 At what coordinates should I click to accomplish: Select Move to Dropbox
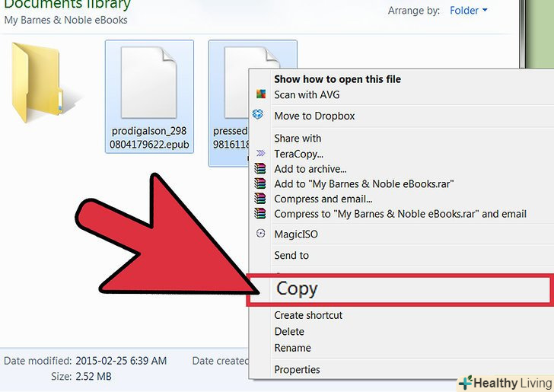[x=314, y=116]
